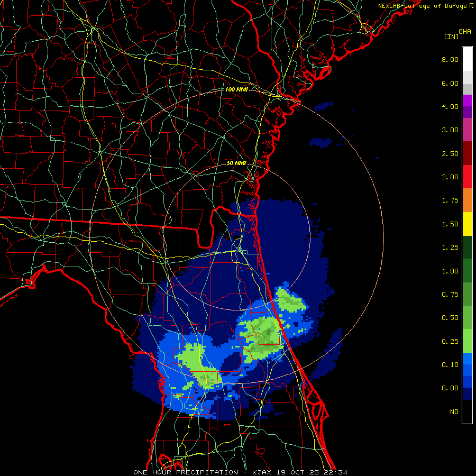Click the dark maroon 2.50 inch legend swatch
476x476 pixels.
tap(467, 153)
